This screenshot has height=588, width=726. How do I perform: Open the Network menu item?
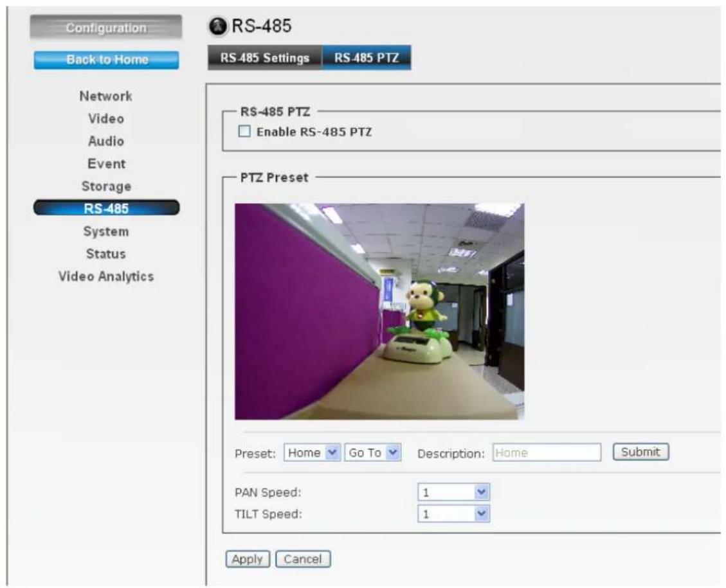point(106,96)
